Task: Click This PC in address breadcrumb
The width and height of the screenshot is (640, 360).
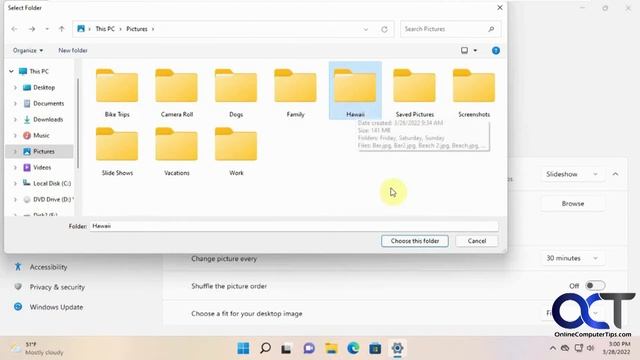Action: (105, 29)
